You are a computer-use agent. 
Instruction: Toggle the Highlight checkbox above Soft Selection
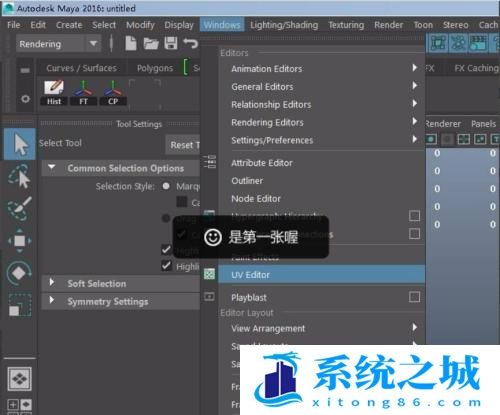(166, 266)
